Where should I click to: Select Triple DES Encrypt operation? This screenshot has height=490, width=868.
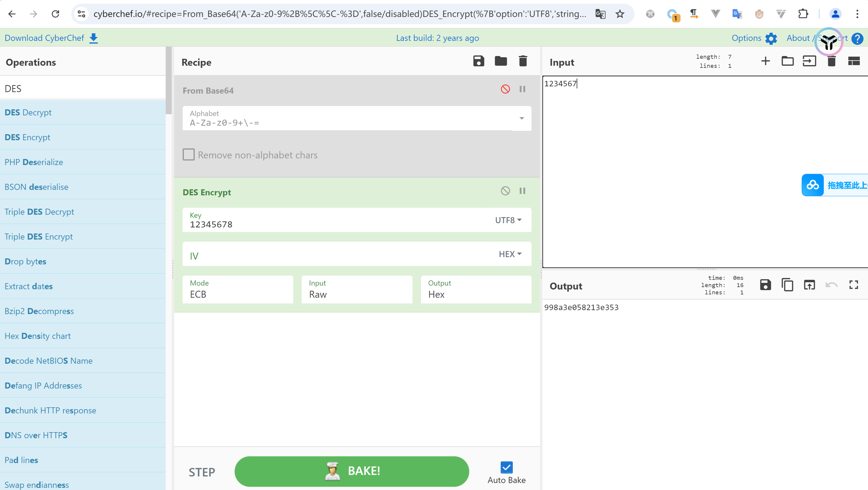tap(83, 237)
